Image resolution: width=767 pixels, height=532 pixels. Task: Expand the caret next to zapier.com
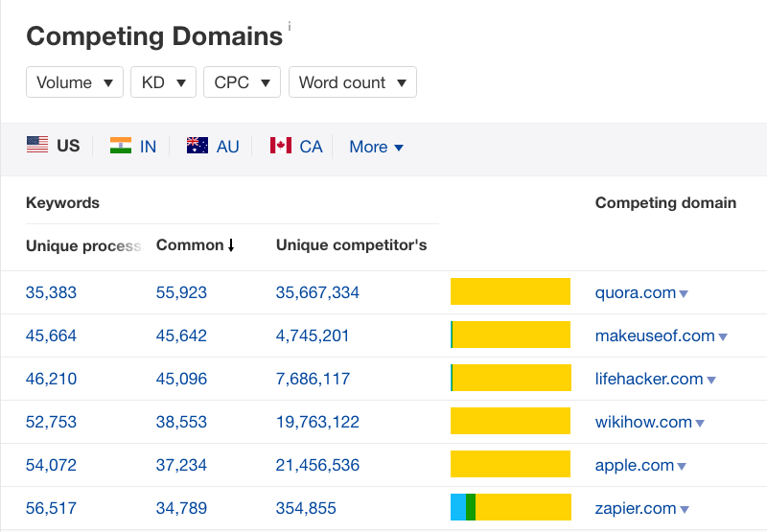pyautogui.click(x=685, y=510)
